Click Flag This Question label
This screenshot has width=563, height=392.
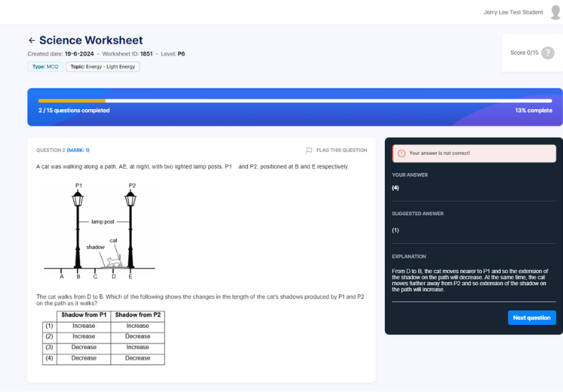point(341,150)
